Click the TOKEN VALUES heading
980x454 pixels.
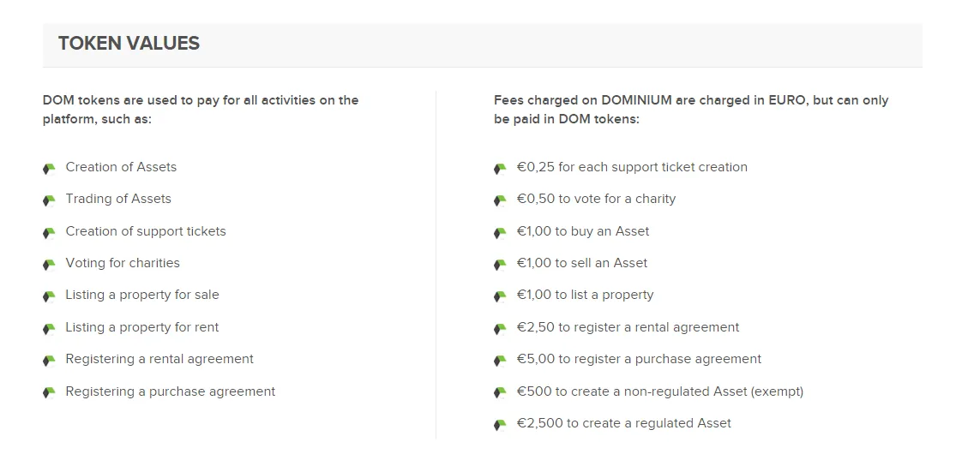pyautogui.click(x=129, y=43)
